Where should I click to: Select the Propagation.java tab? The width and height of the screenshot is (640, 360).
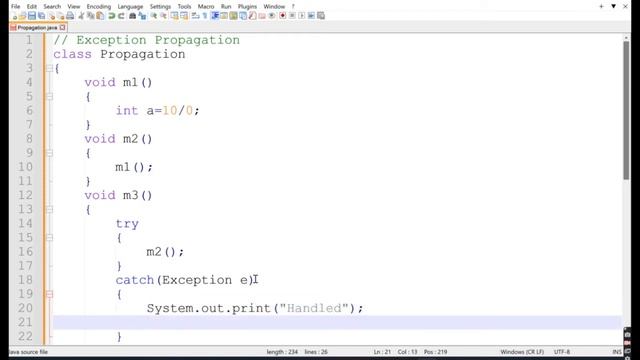coord(37,27)
